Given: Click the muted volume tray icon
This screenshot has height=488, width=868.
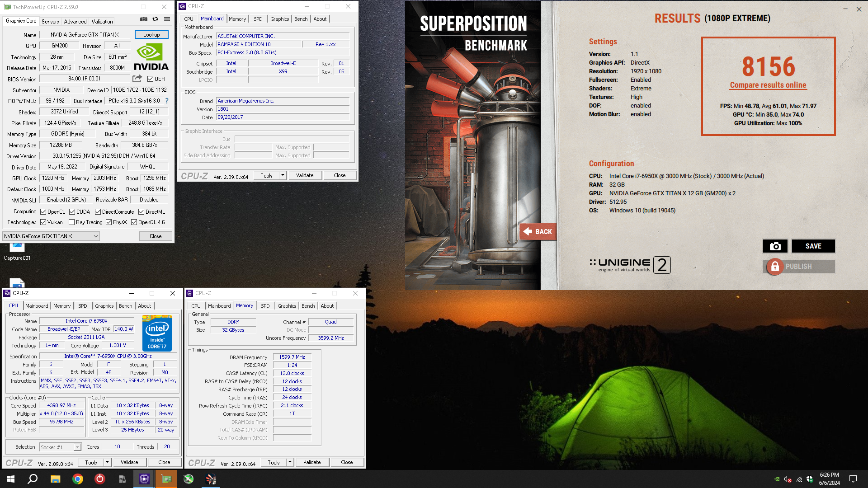Looking at the screenshot, I should coord(788,479).
